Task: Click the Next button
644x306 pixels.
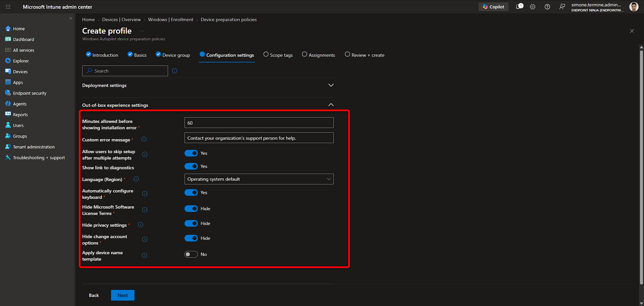Action: [x=123, y=295]
